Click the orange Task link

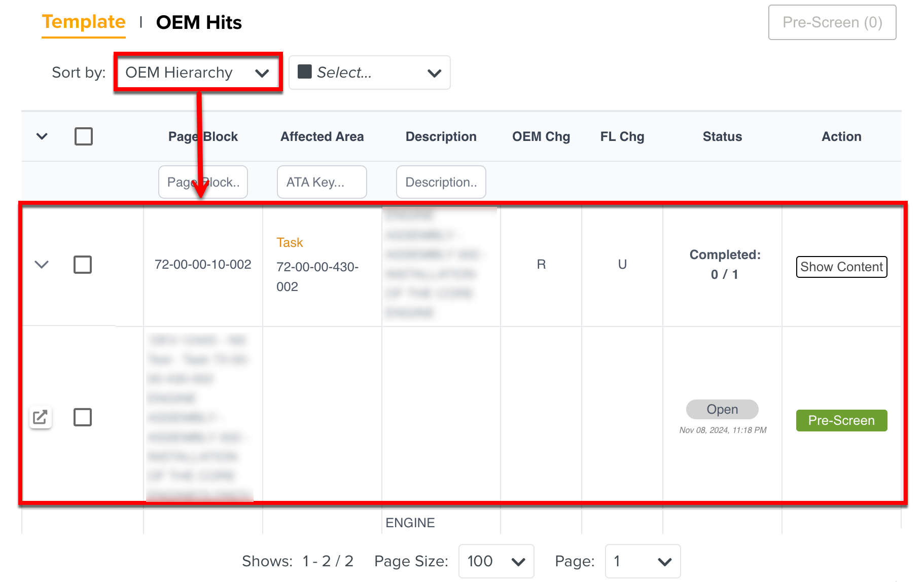(290, 242)
